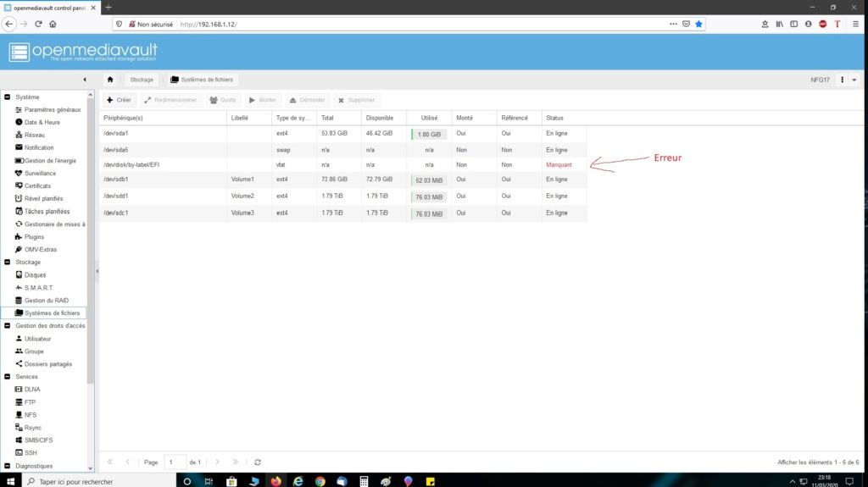Collapse the Stockage tree section

tap(7, 263)
